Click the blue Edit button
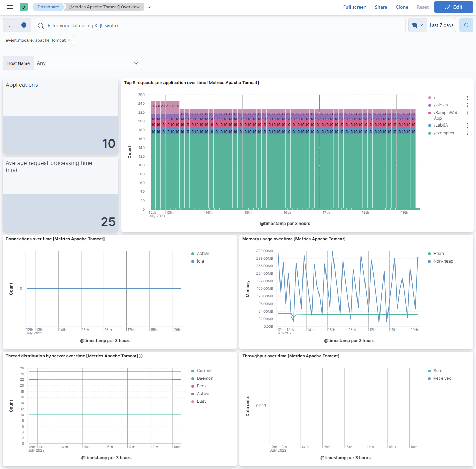Image resolution: width=476 pixels, height=469 pixels. (453, 7)
